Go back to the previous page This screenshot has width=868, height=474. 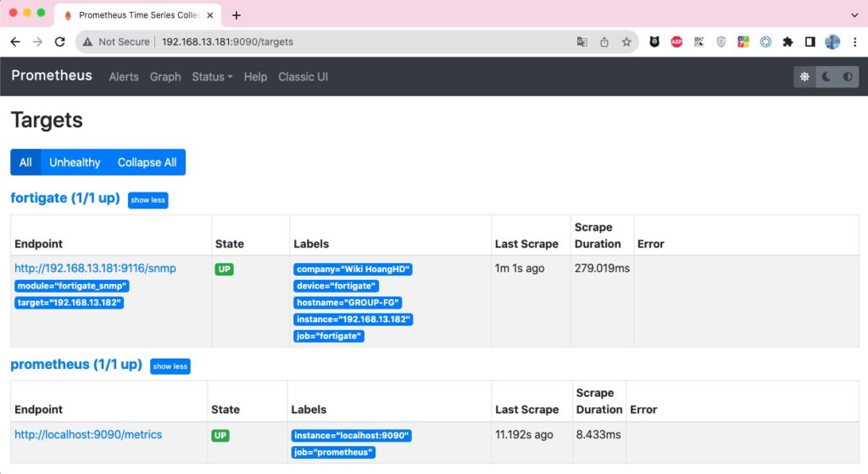click(x=15, y=42)
